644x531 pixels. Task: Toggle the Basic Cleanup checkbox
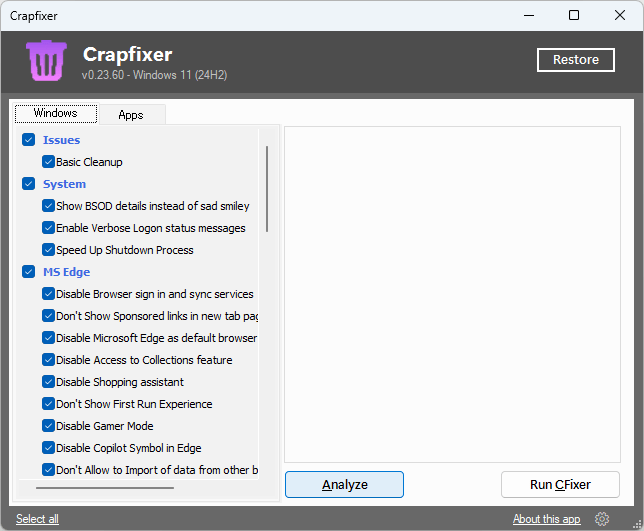coord(48,162)
